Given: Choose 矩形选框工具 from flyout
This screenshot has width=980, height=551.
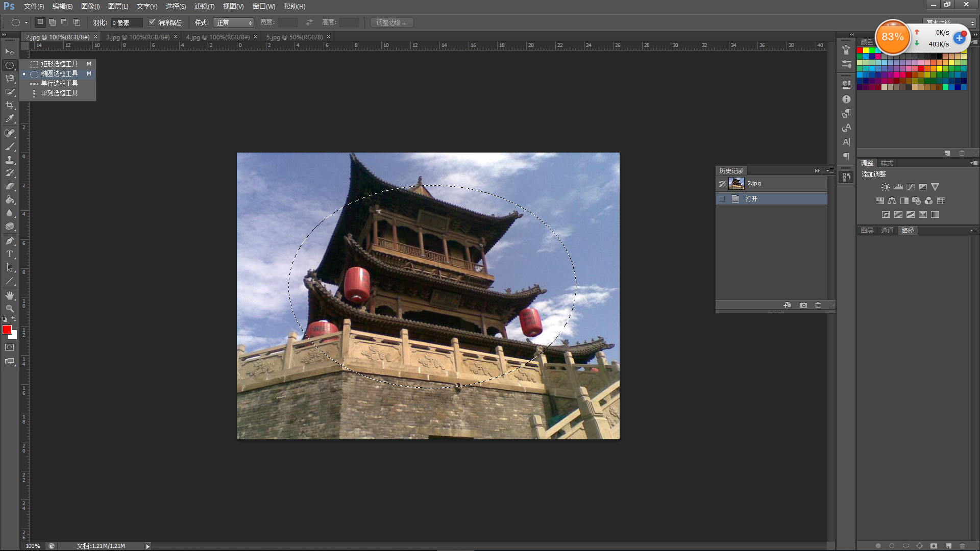Looking at the screenshot, I should [x=59, y=64].
